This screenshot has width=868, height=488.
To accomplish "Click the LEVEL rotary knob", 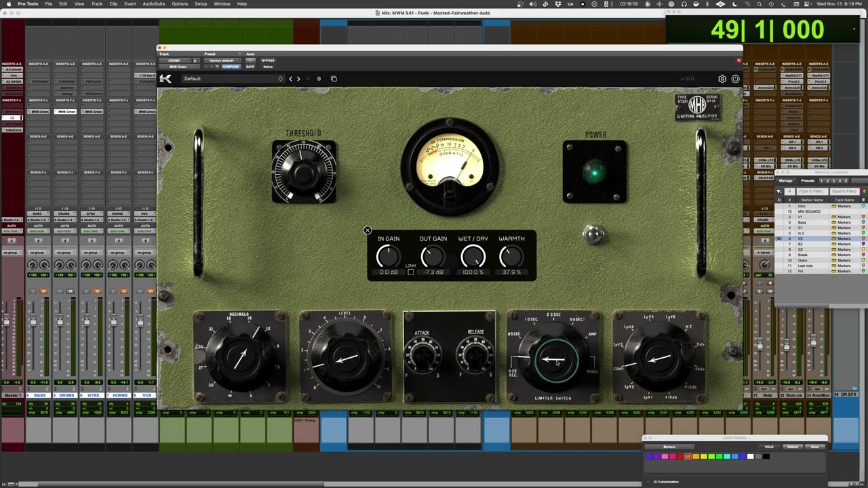I will (x=345, y=359).
